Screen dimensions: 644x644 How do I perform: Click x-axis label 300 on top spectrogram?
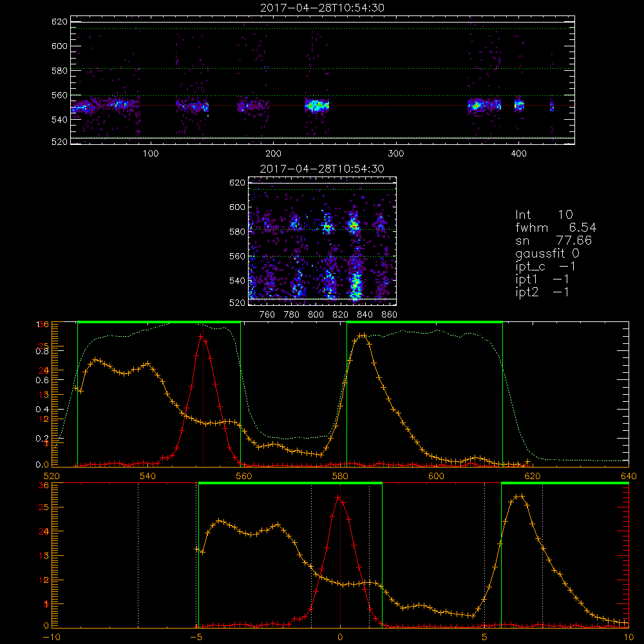point(396,154)
